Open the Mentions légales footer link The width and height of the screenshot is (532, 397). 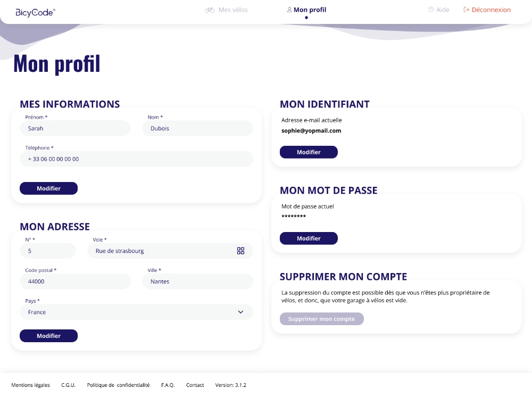click(30, 385)
